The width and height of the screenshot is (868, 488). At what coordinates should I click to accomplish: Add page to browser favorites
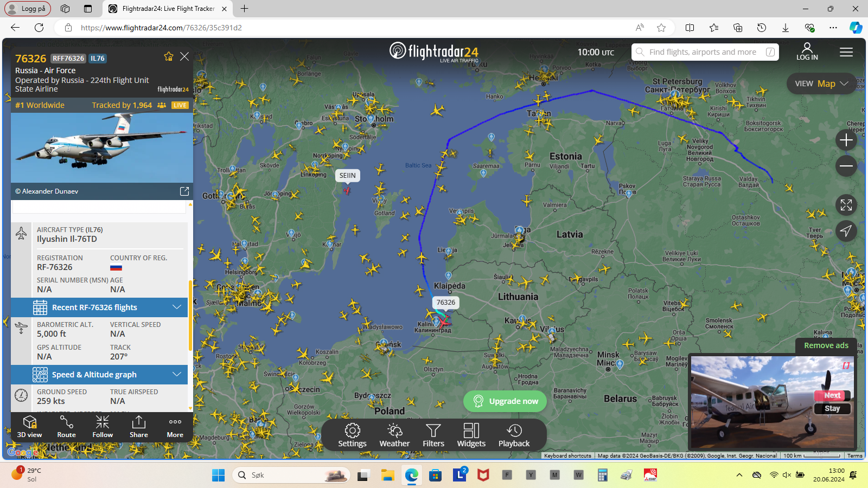click(x=661, y=28)
